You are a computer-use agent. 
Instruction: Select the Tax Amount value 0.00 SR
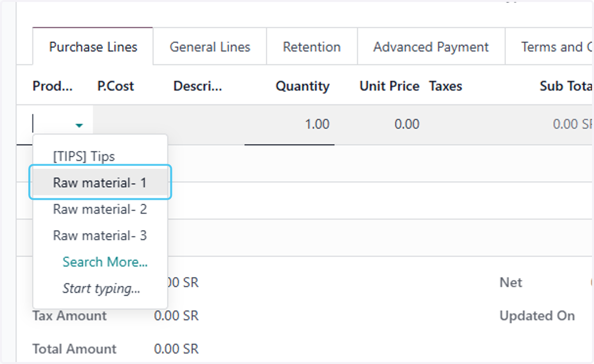point(176,316)
